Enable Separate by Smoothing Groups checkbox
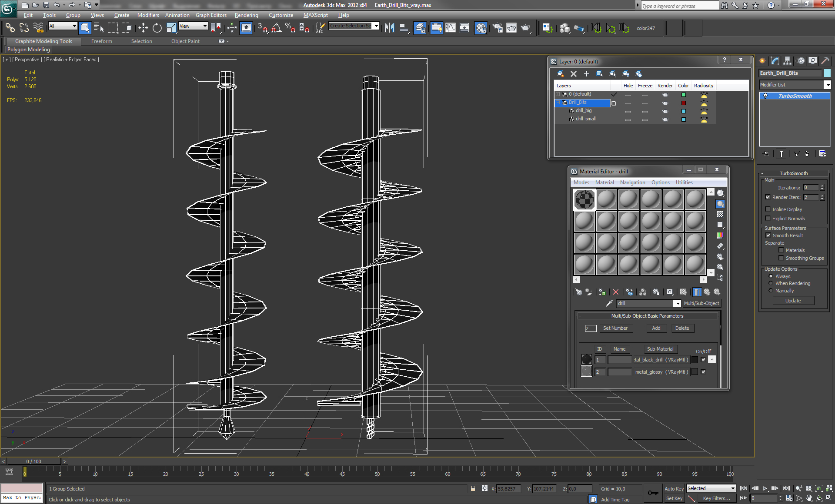 (781, 258)
